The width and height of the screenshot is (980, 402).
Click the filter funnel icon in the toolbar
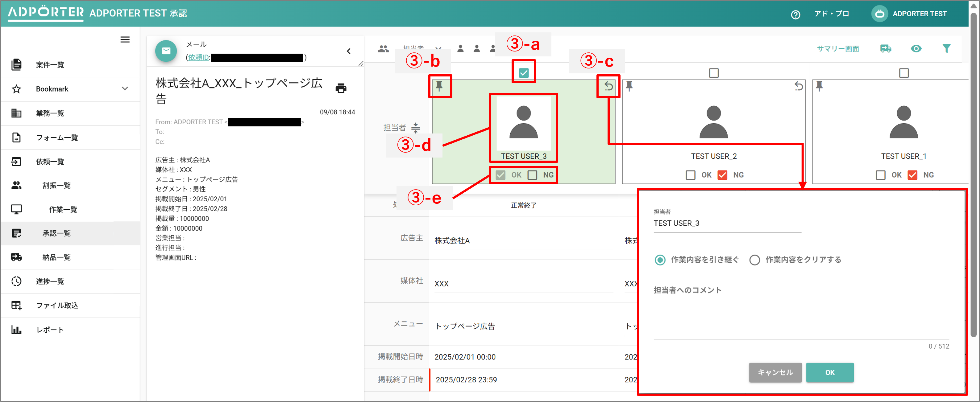click(947, 49)
